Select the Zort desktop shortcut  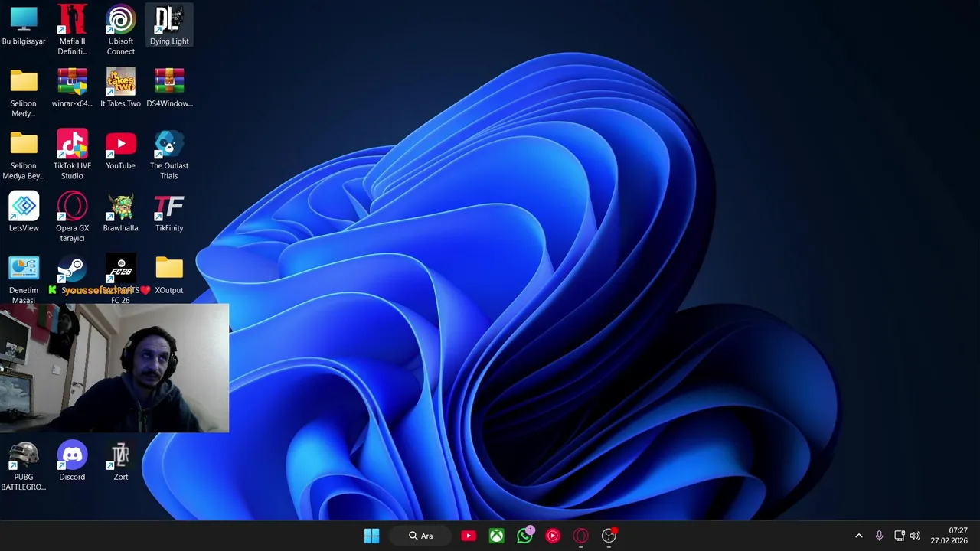click(120, 461)
